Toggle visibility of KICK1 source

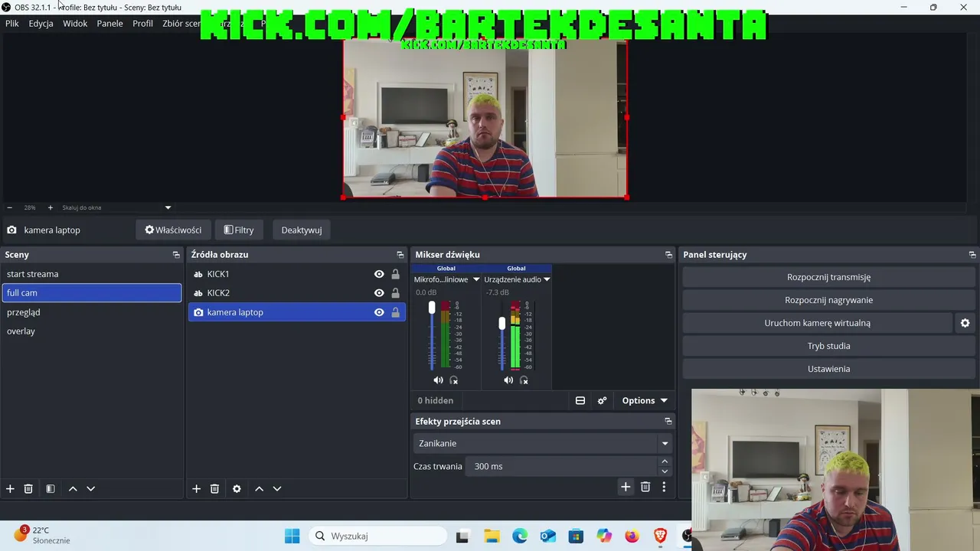[x=379, y=274]
